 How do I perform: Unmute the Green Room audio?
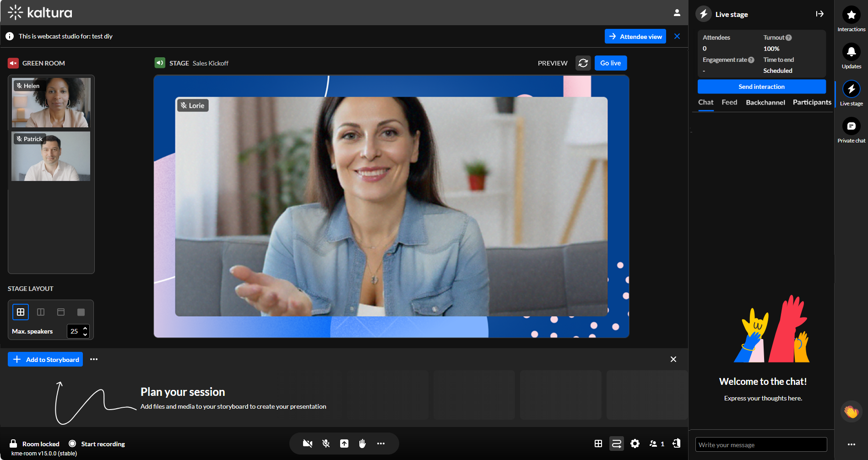click(13, 63)
